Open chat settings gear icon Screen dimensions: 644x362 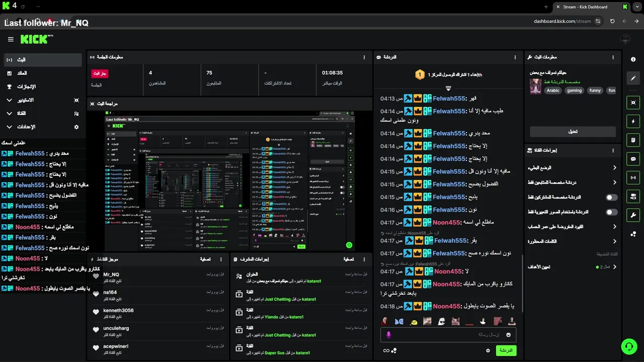coord(488,350)
